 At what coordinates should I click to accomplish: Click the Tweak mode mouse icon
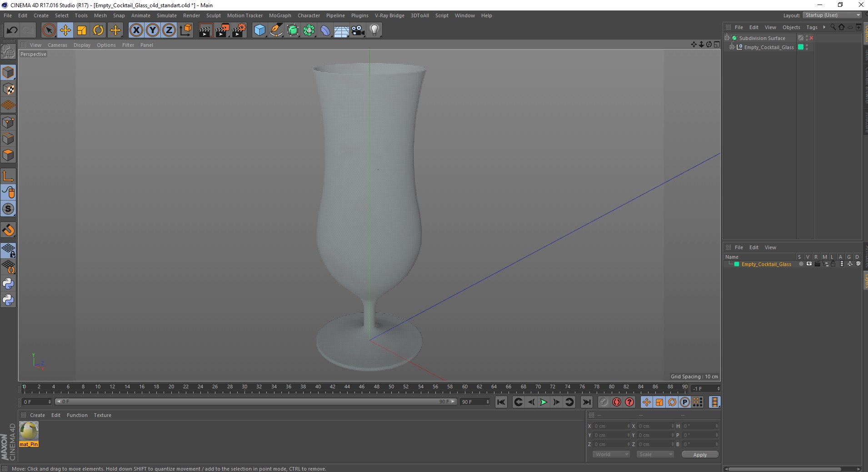coord(8,192)
